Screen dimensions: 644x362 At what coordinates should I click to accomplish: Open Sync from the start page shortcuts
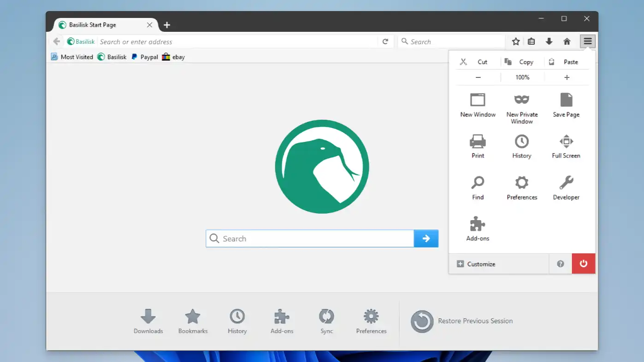click(326, 321)
